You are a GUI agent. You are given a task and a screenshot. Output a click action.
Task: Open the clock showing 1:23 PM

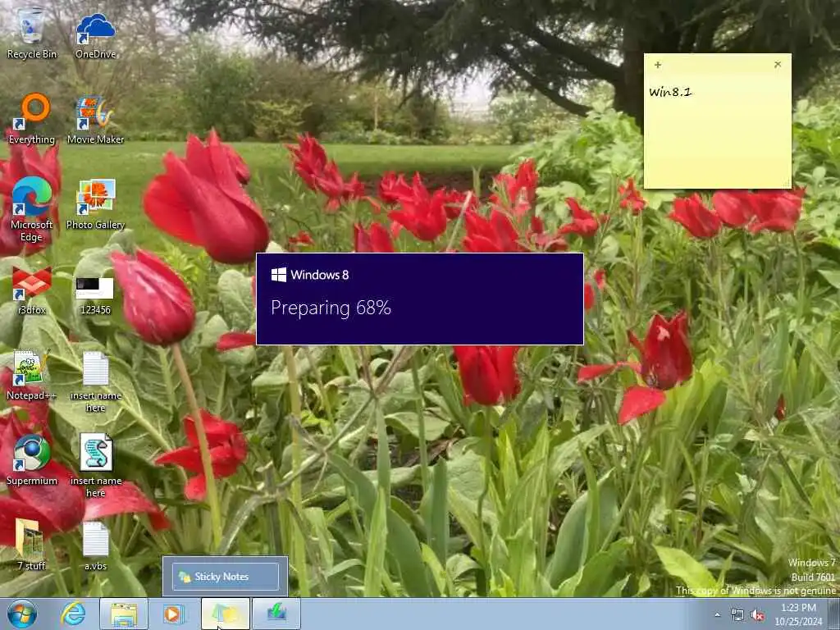pyautogui.click(x=798, y=614)
